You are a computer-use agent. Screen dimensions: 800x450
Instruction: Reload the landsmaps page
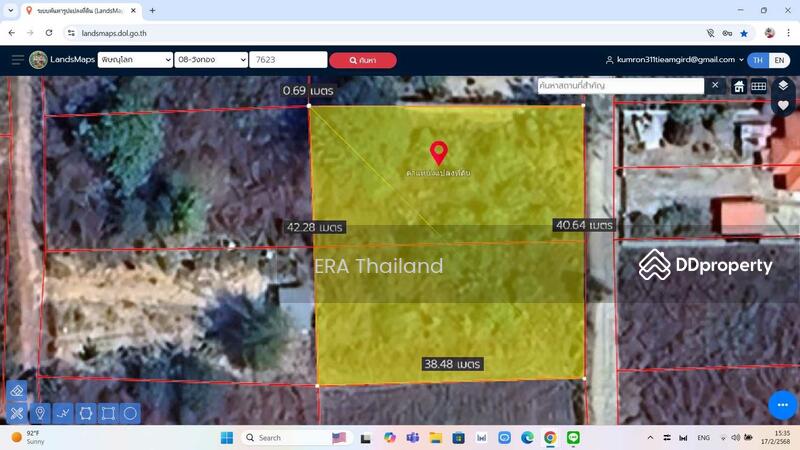49,33
